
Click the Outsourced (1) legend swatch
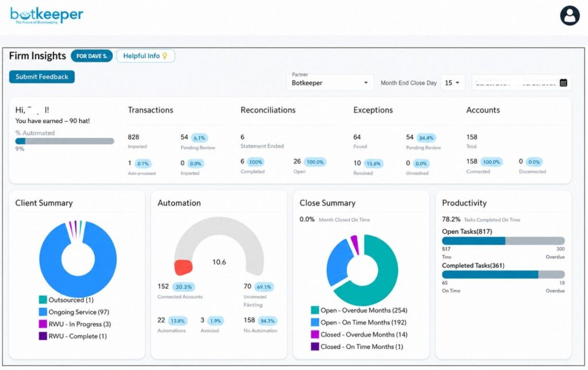tap(42, 299)
